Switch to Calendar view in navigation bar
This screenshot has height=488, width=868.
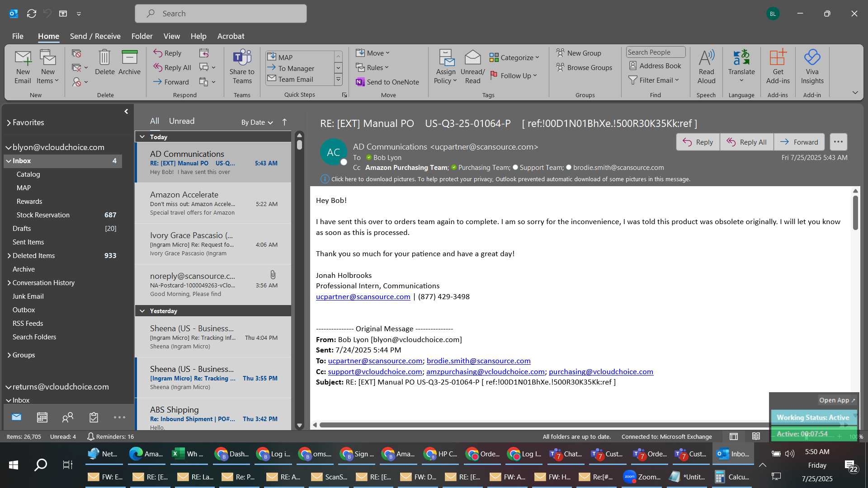pyautogui.click(x=42, y=418)
